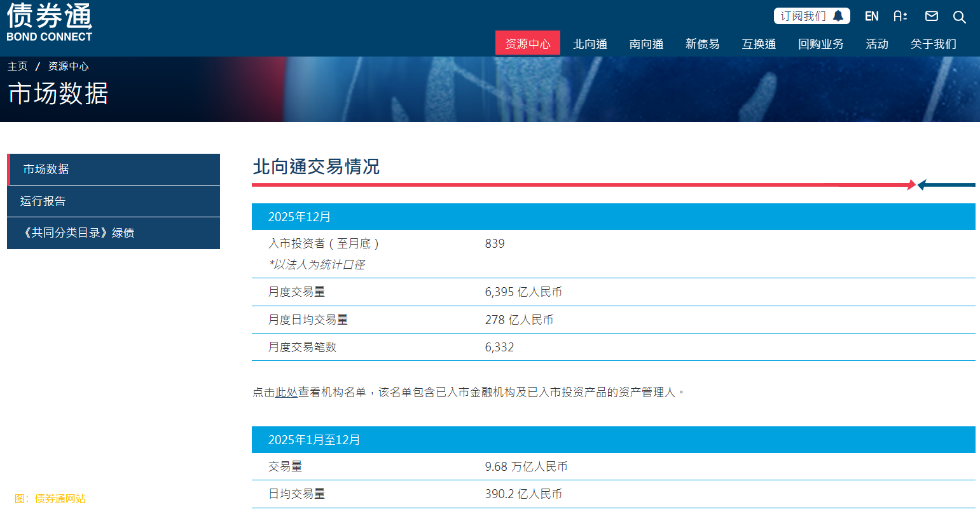Select the highlighted 资源中心 menu item
This screenshot has width=980, height=514.
(x=528, y=44)
